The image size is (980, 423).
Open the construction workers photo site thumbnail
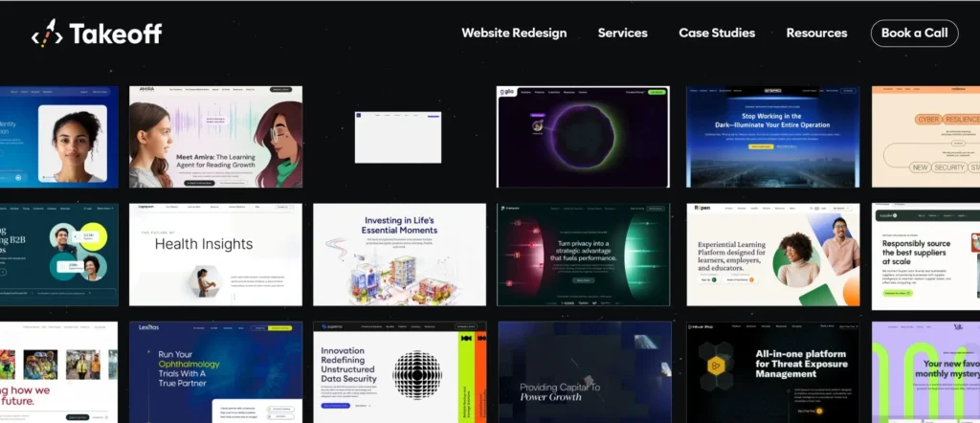click(58, 372)
